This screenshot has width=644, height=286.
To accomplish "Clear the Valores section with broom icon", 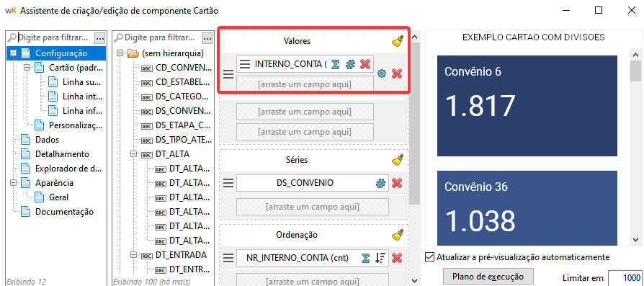I will [397, 41].
